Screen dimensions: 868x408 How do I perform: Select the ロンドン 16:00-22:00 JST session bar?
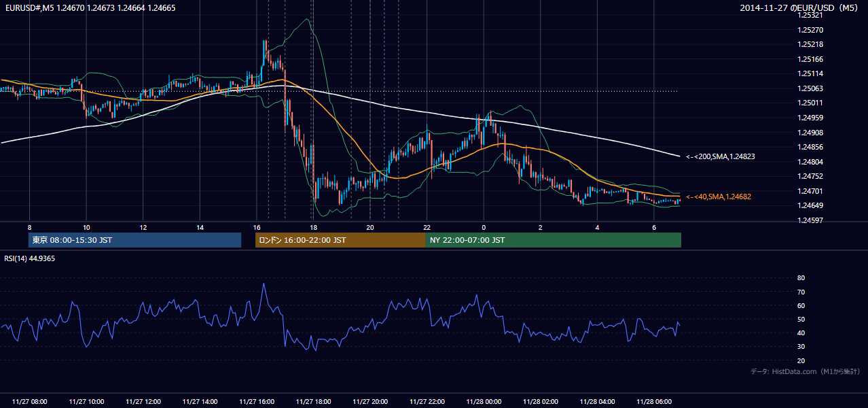pos(340,240)
